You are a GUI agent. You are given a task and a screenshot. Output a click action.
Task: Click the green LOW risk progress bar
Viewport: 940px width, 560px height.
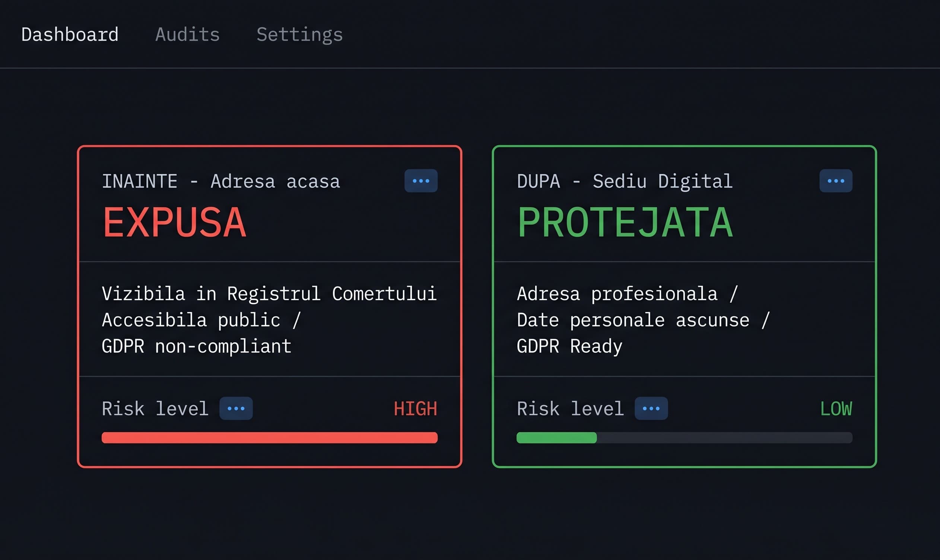[684, 438]
